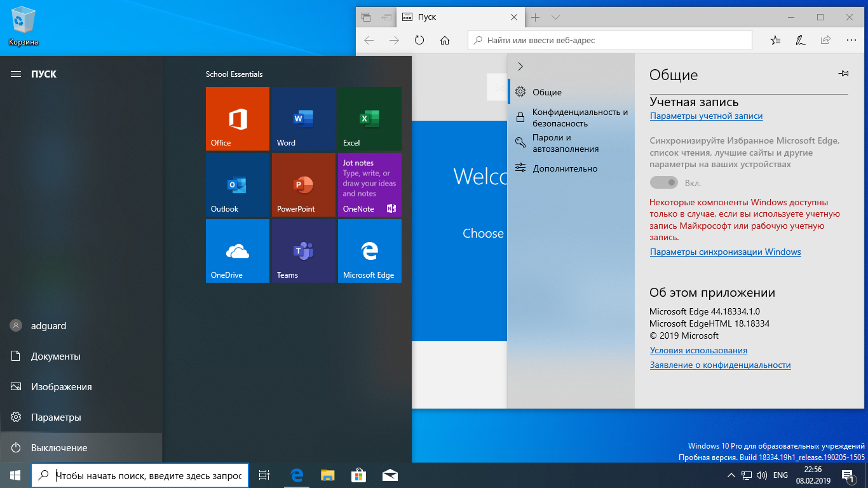
Task: Click the Edge address bar
Action: [609, 40]
